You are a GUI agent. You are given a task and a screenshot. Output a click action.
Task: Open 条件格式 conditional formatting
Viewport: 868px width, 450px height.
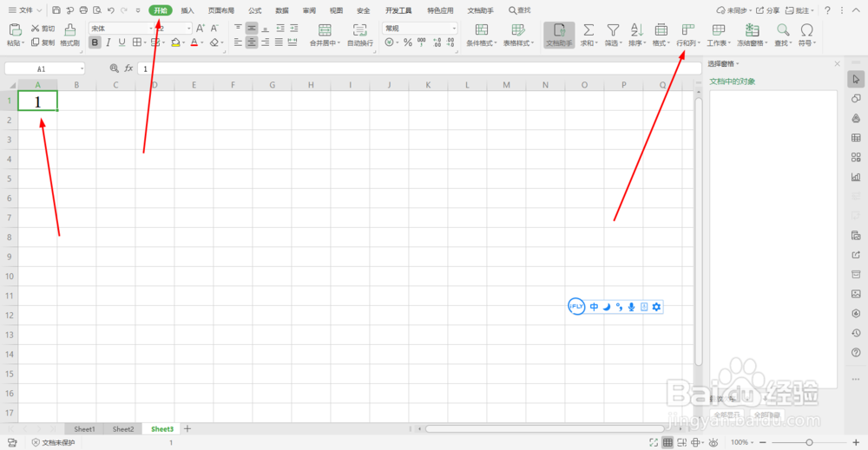[482, 35]
